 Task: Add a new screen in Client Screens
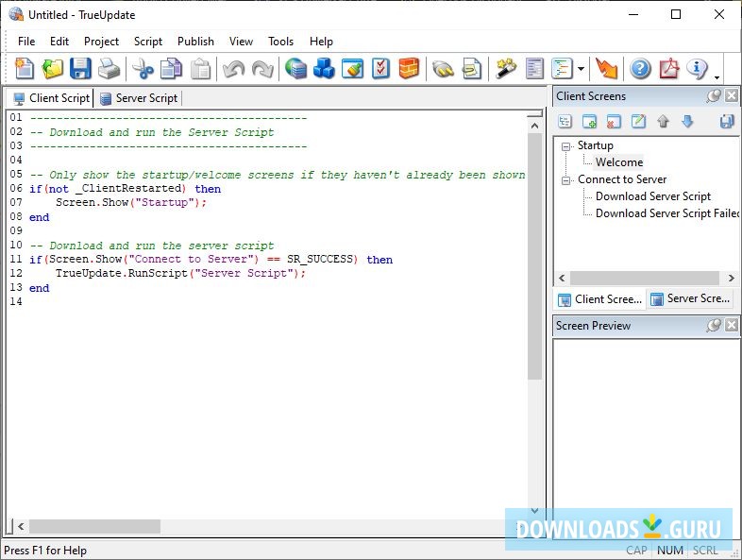click(x=589, y=122)
